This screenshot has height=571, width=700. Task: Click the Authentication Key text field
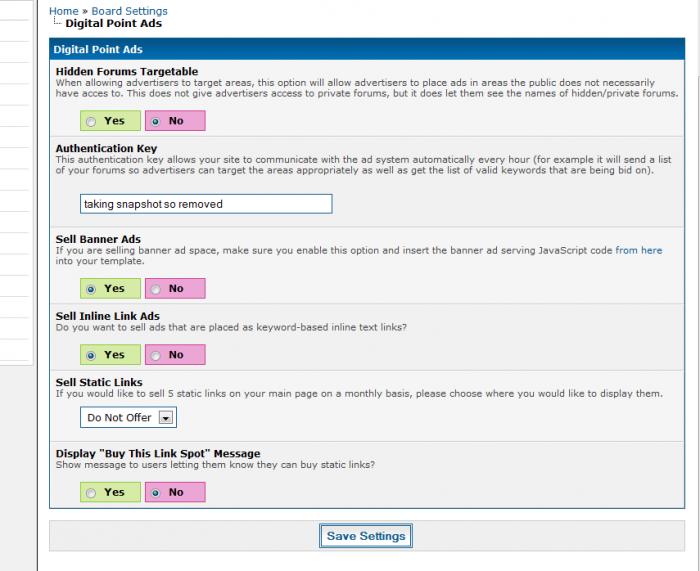[x=206, y=204]
